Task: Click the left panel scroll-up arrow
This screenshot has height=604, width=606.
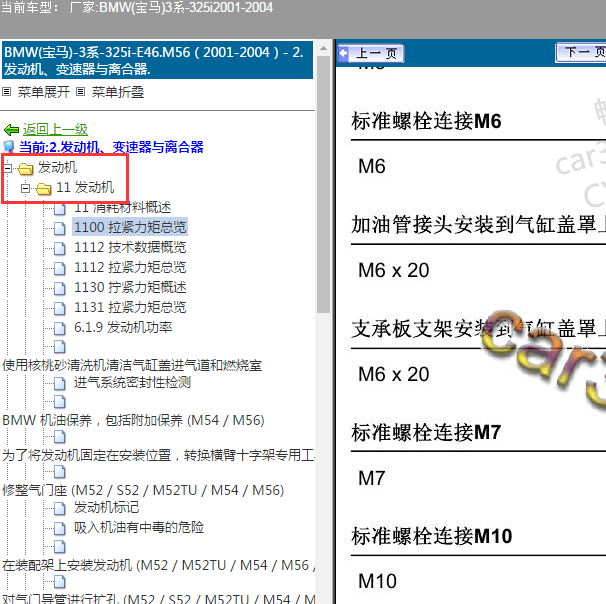Action: pos(323,48)
